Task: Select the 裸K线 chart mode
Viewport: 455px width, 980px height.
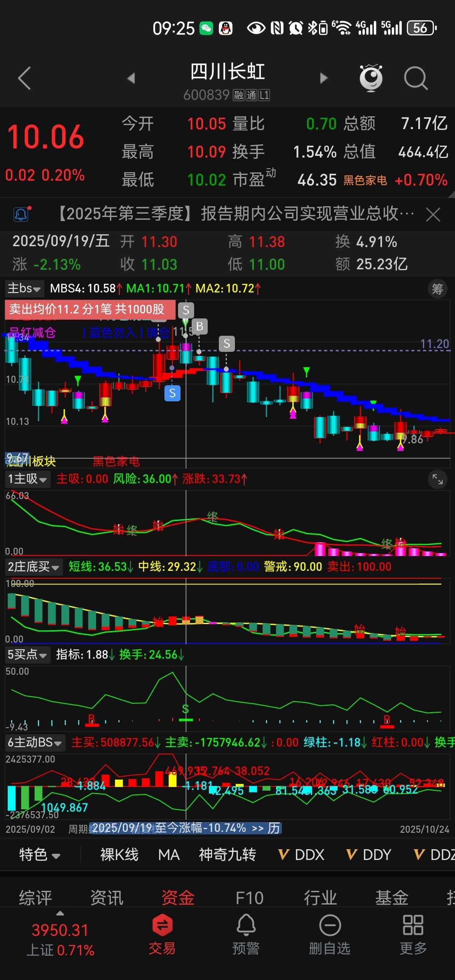Action: click(120, 854)
